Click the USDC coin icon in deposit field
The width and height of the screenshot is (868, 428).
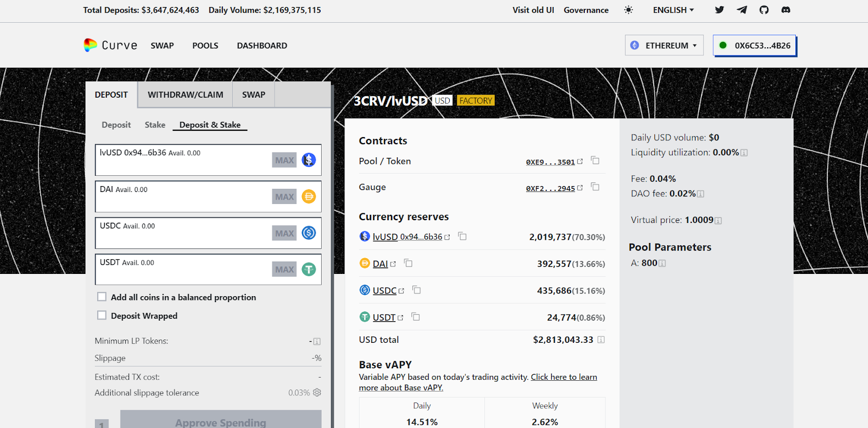[309, 233]
